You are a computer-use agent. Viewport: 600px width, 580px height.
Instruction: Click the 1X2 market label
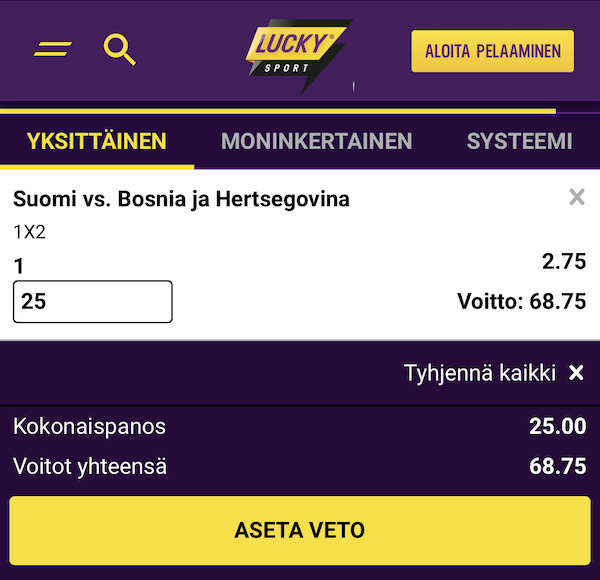coord(29,233)
